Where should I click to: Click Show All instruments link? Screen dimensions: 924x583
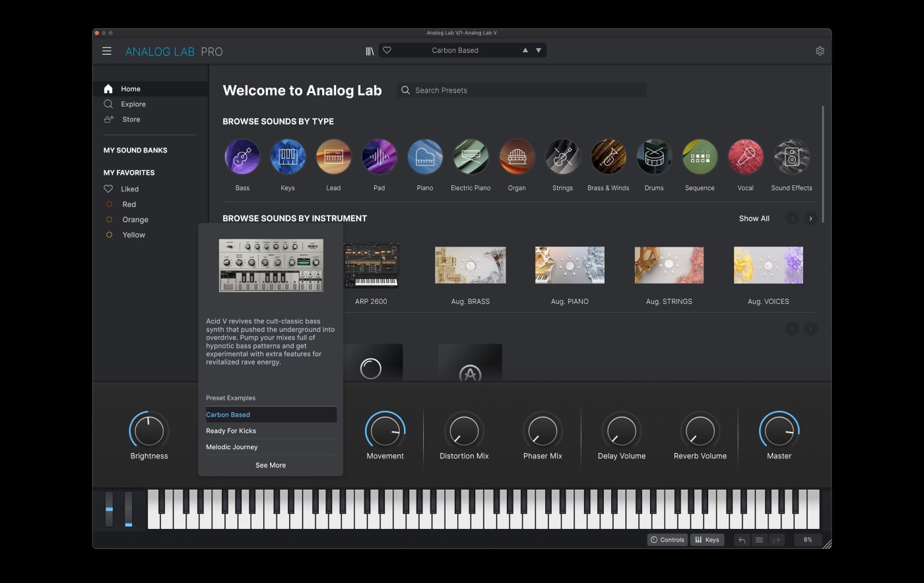[x=754, y=218]
